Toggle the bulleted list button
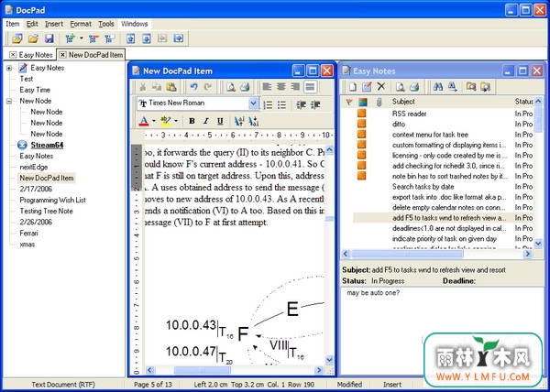 [x=281, y=104]
